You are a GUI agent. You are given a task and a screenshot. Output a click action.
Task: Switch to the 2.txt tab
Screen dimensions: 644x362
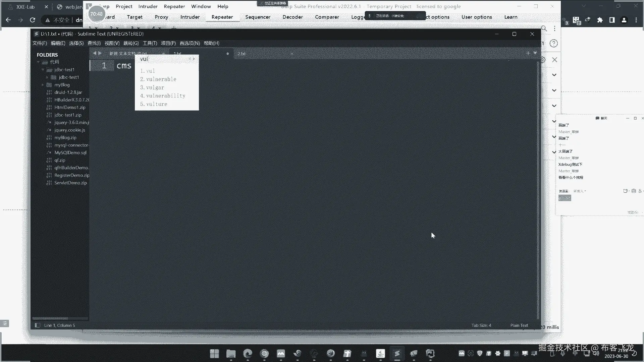point(241,54)
